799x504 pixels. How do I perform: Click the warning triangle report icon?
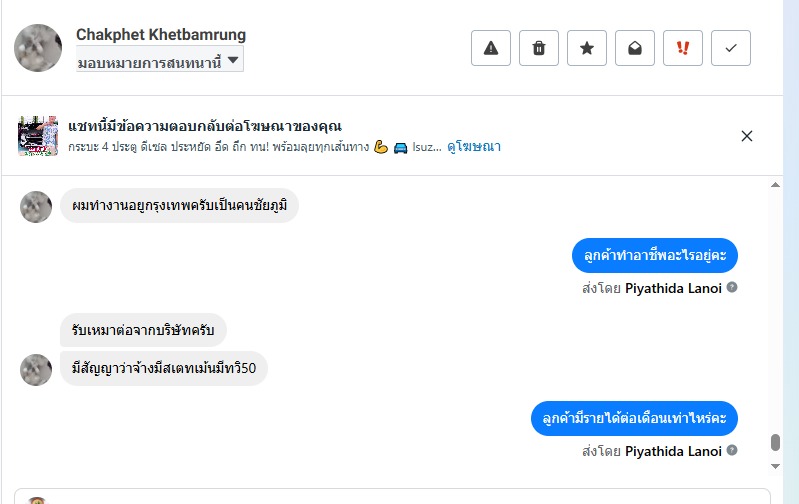point(491,48)
